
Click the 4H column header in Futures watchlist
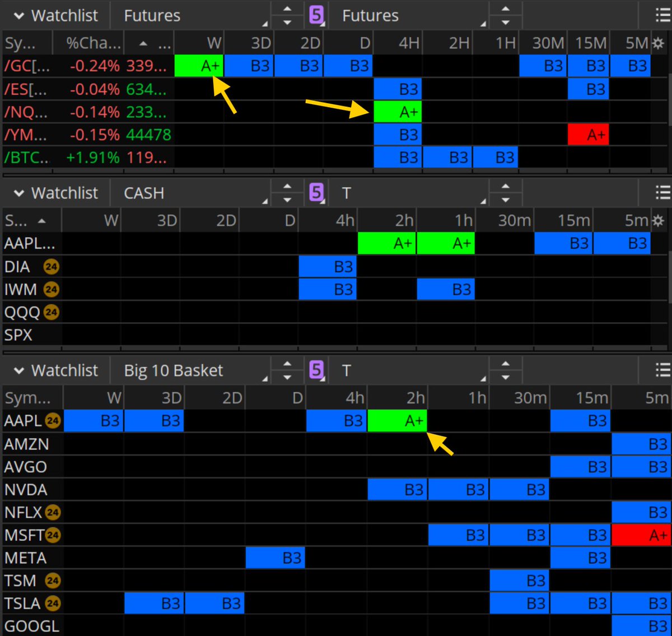tap(398, 43)
